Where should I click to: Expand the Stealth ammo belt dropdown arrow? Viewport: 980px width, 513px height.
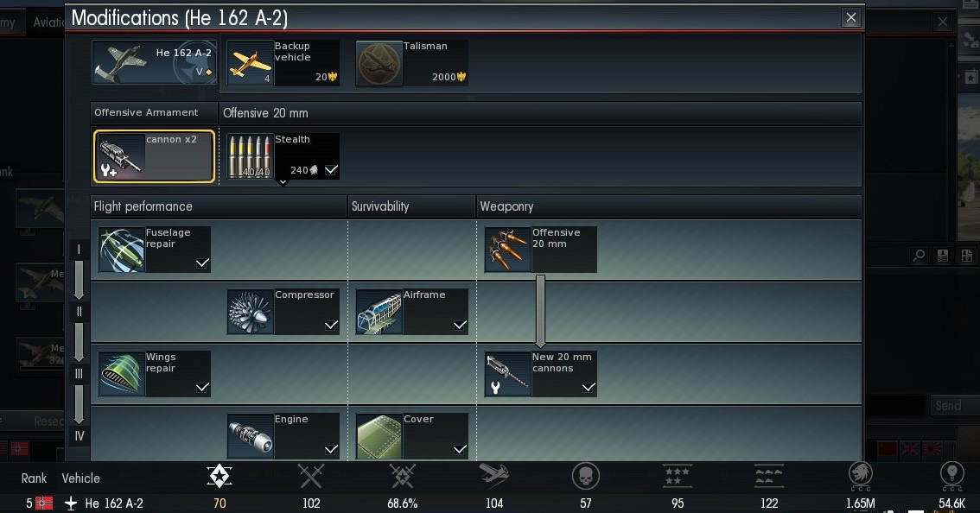283,182
